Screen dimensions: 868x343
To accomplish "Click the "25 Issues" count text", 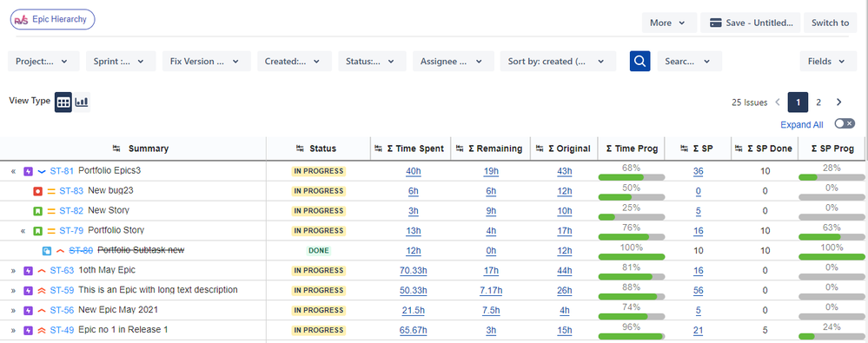I will tap(750, 102).
